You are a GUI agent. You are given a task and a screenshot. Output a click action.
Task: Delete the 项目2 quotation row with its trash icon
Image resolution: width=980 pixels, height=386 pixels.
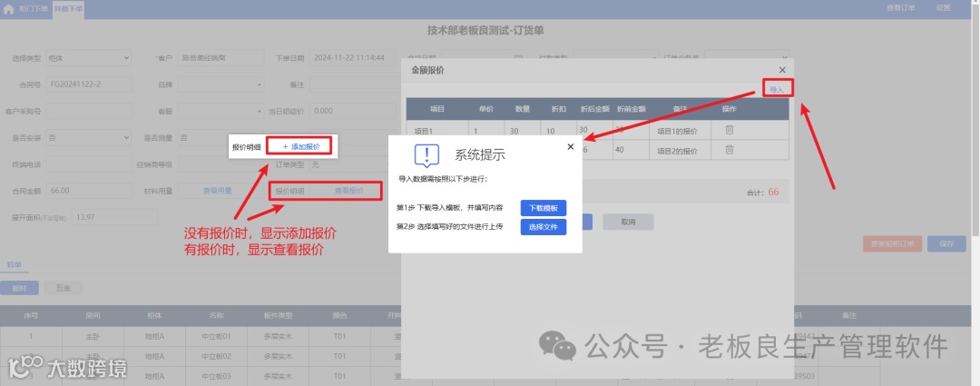pos(730,150)
